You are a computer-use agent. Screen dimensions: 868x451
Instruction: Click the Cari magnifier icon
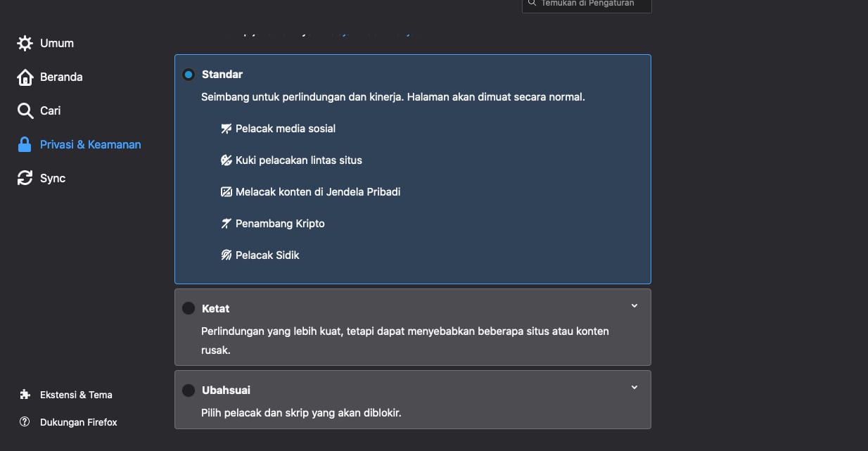(x=25, y=111)
